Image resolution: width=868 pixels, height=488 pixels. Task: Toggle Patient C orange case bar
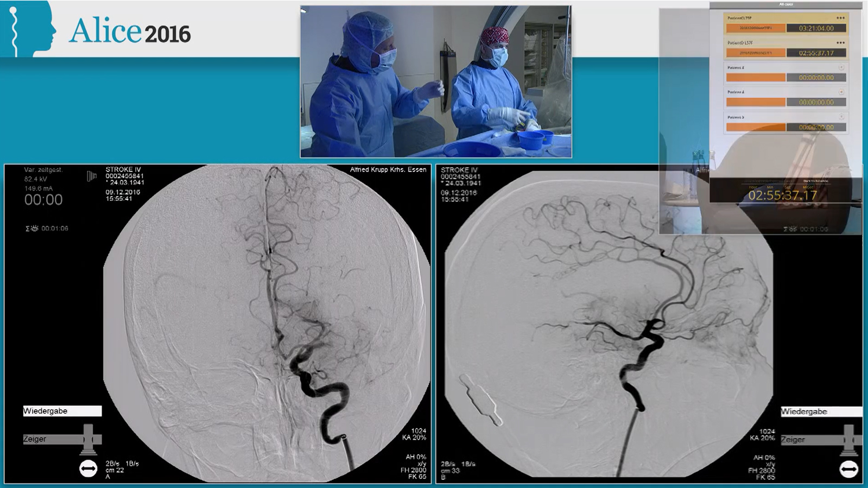tap(756, 28)
